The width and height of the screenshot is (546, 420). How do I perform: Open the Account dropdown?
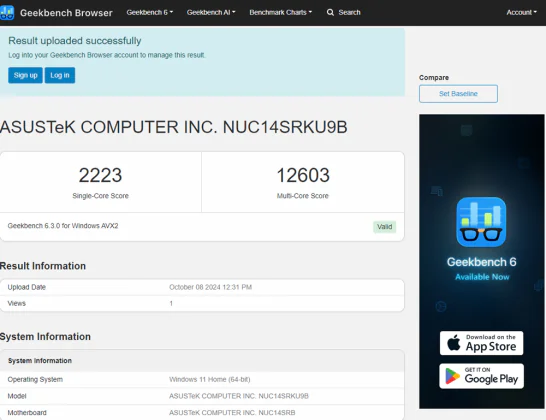[x=521, y=13]
